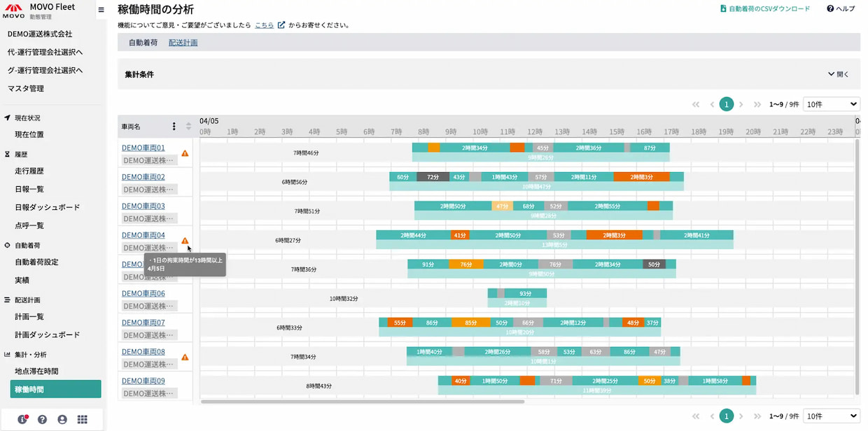The image size is (868, 431).
Task: Open the three-dot menu in 車両名 column header
Action: (174, 127)
